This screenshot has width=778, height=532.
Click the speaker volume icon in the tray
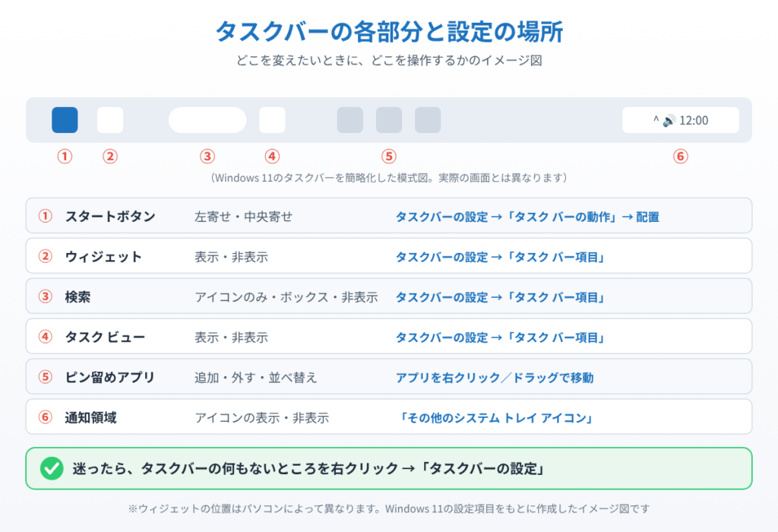coord(669,121)
